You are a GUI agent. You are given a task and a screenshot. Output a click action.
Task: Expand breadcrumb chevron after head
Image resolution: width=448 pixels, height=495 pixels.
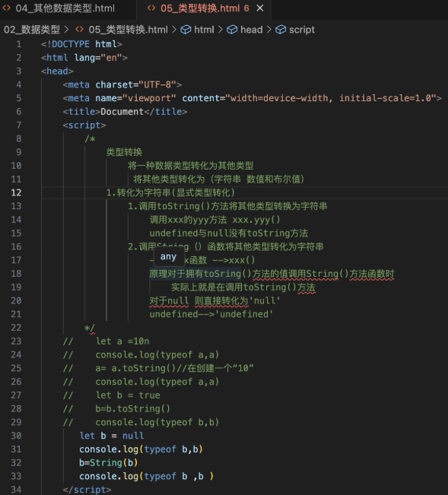pyautogui.click(x=269, y=30)
